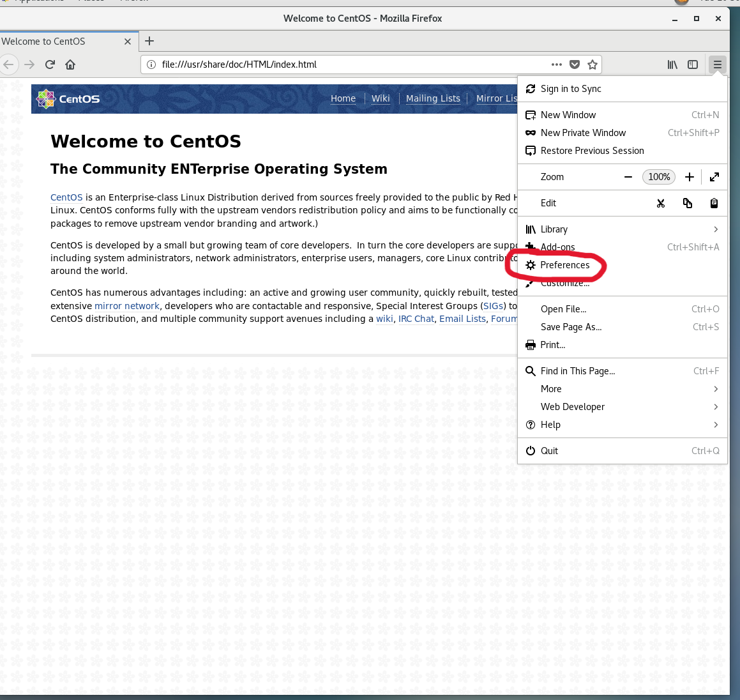Choose Sign in to Sync

622,89
